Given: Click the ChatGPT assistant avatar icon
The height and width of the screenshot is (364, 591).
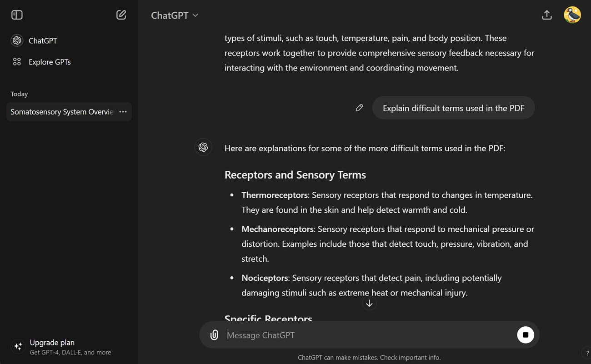Looking at the screenshot, I should (x=203, y=147).
